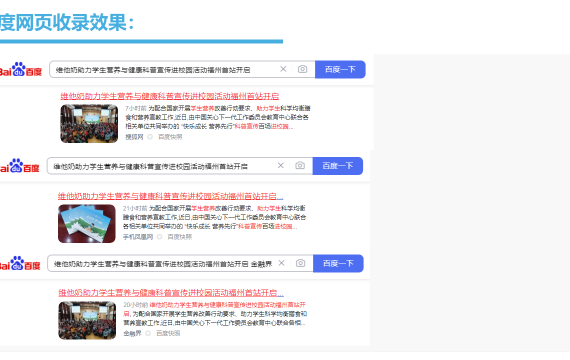
Task: Open the result title link above the 7小时前 snippet
Action: tap(170, 96)
